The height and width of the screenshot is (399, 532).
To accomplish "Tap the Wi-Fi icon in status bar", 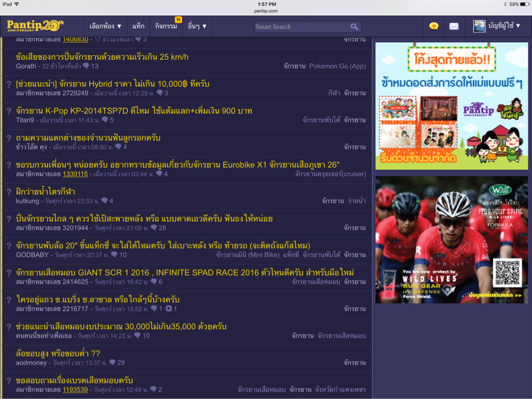I will tap(17, 4).
